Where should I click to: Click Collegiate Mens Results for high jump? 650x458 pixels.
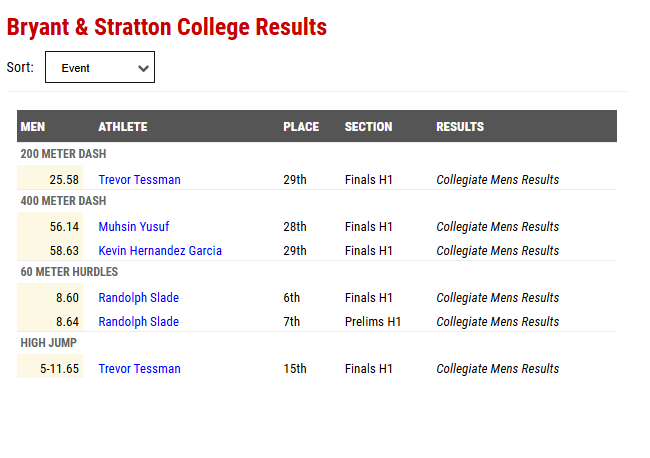click(497, 368)
